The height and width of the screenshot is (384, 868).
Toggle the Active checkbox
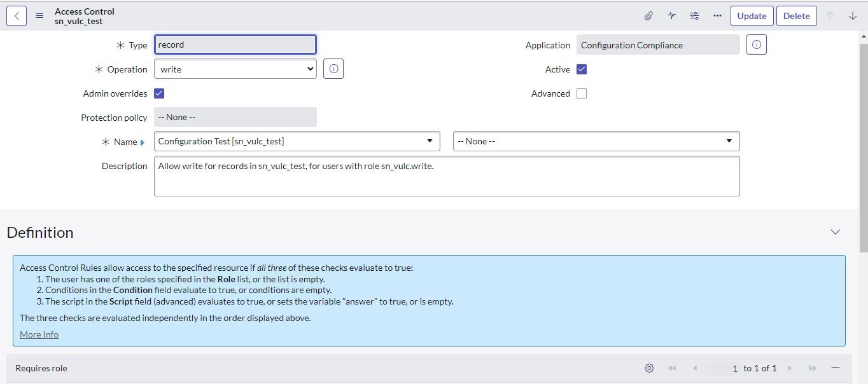[x=582, y=69]
